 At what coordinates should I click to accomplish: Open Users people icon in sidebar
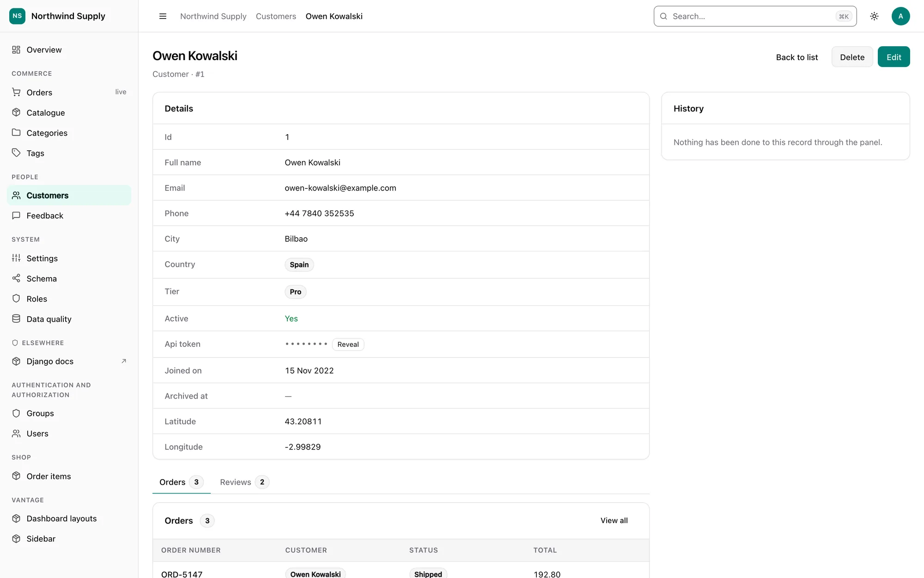coord(16,433)
